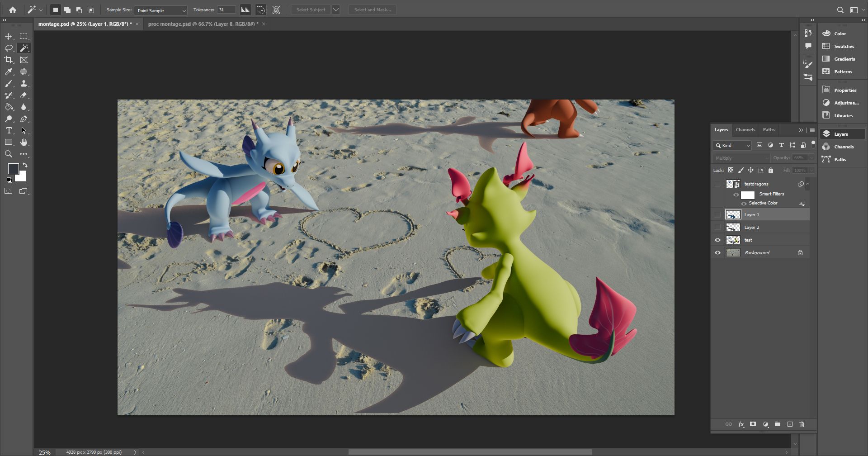Select the Path Selection tool

(24, 131)
